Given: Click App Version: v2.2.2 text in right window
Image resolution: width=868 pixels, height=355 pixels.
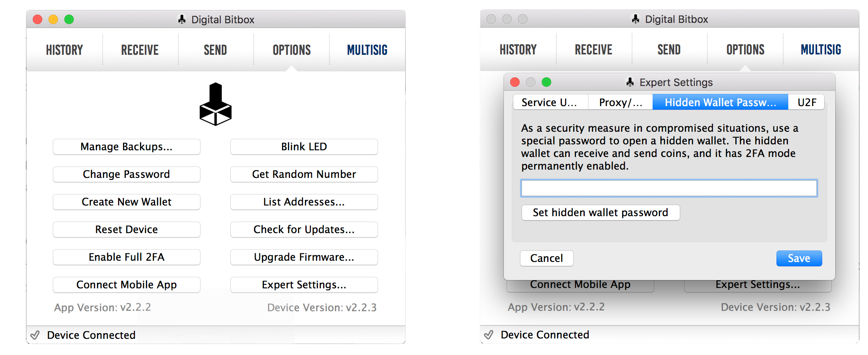Looking at the screenshot, I should 556,307.
